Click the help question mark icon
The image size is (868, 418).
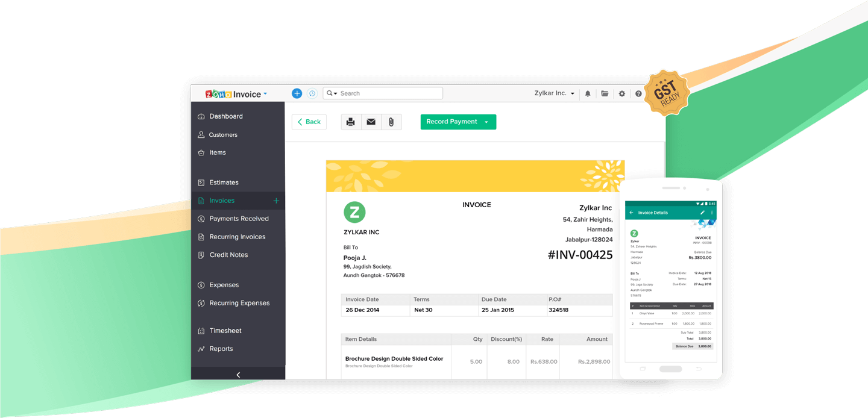coord(638,94)
